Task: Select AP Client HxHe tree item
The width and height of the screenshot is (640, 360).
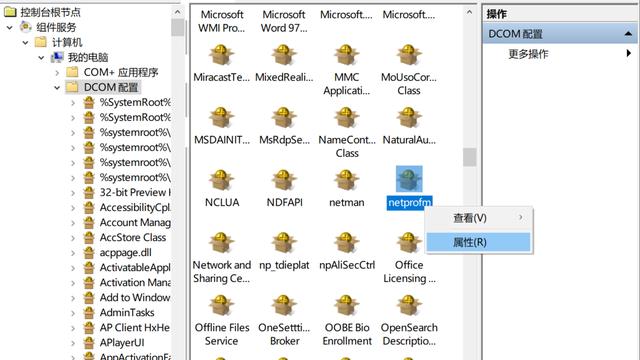Action: (135, 327)
